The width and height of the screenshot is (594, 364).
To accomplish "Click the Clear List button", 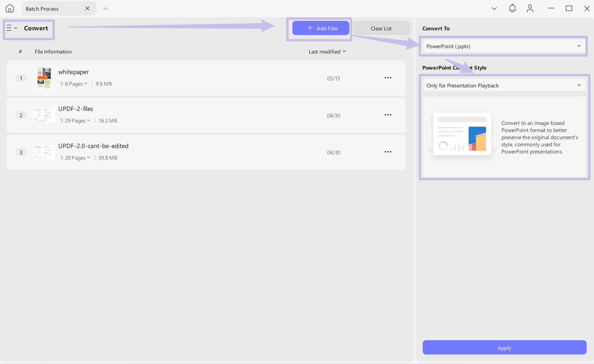I will point(381,28).
